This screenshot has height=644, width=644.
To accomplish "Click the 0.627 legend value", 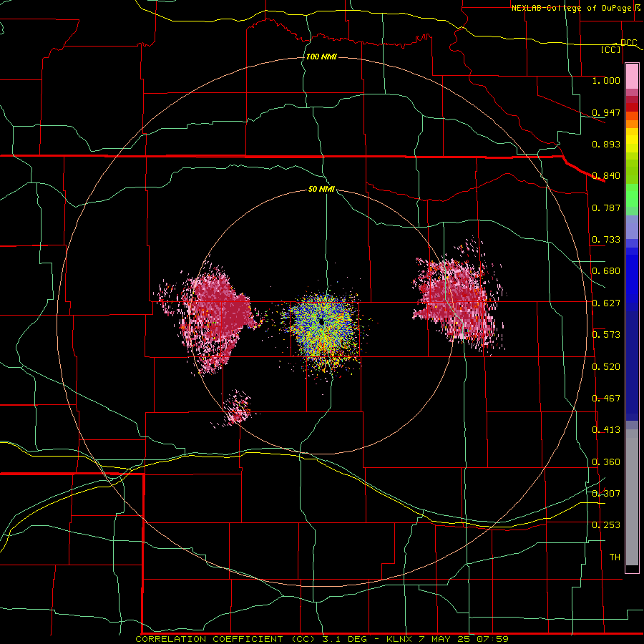I will click(606, 303).
